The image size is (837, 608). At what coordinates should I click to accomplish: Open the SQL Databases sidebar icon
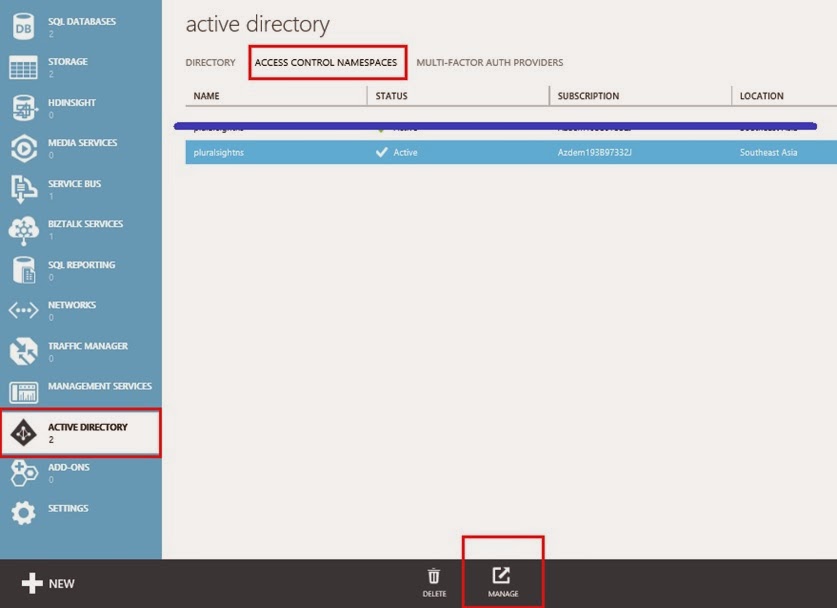23,26
